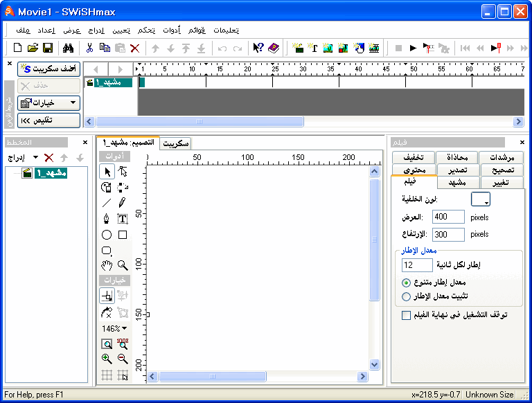Select the تثبيت معدل الإطار radio button
Screen dimensions: 532x403
pos(406,296)
